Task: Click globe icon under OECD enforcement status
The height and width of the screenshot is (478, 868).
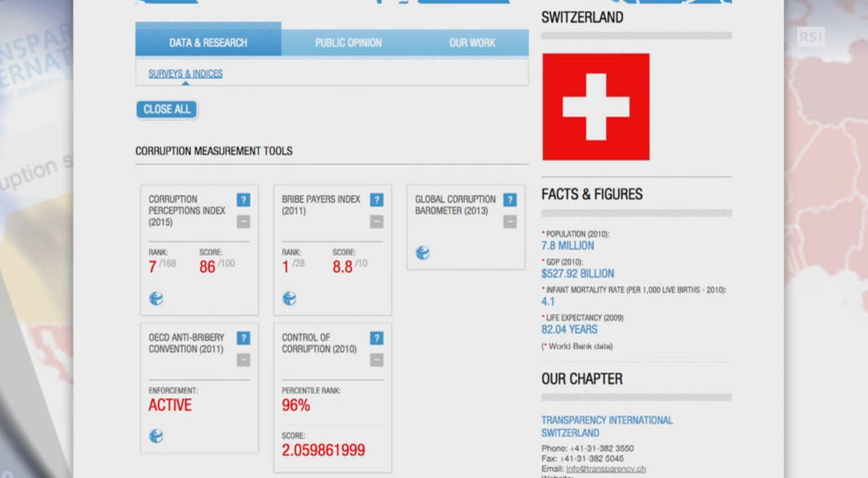Action: point(156,436)
